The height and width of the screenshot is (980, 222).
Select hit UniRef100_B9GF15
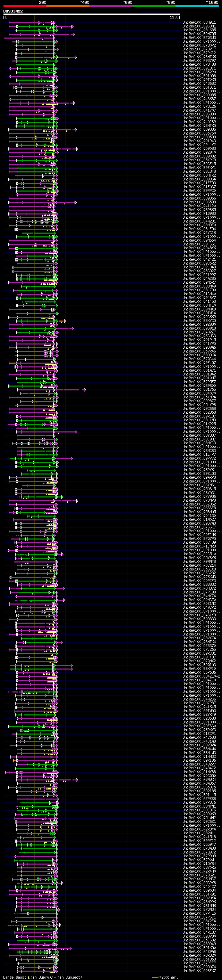199,164
